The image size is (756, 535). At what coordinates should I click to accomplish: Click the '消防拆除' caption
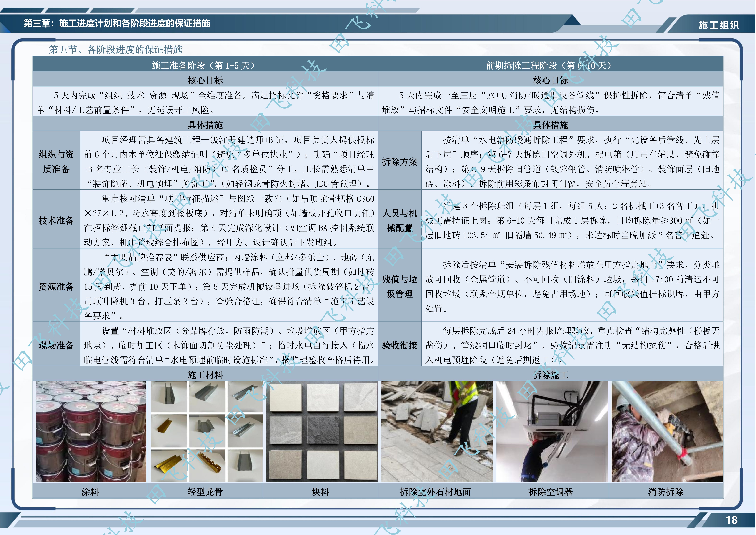point(666,492)
